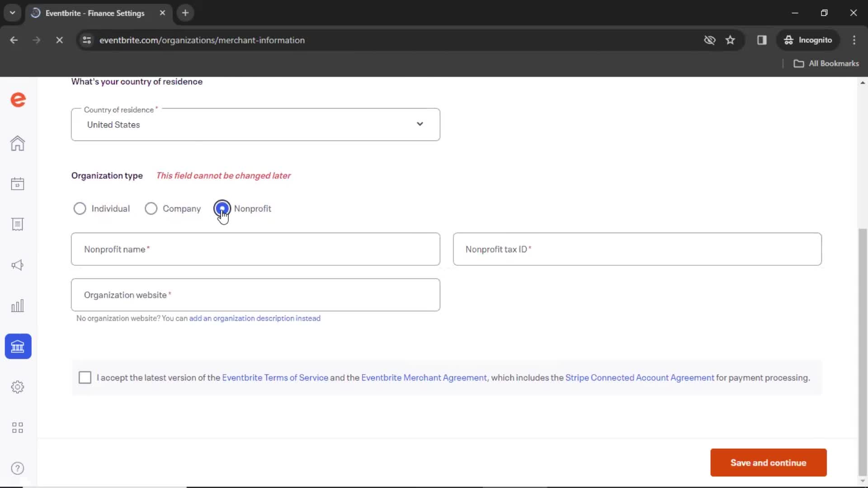This screenshot has width=868, height=488.
Task: Open the Events calendar sidebar icon
Action: pyautogui.click(x=18, y=184)
